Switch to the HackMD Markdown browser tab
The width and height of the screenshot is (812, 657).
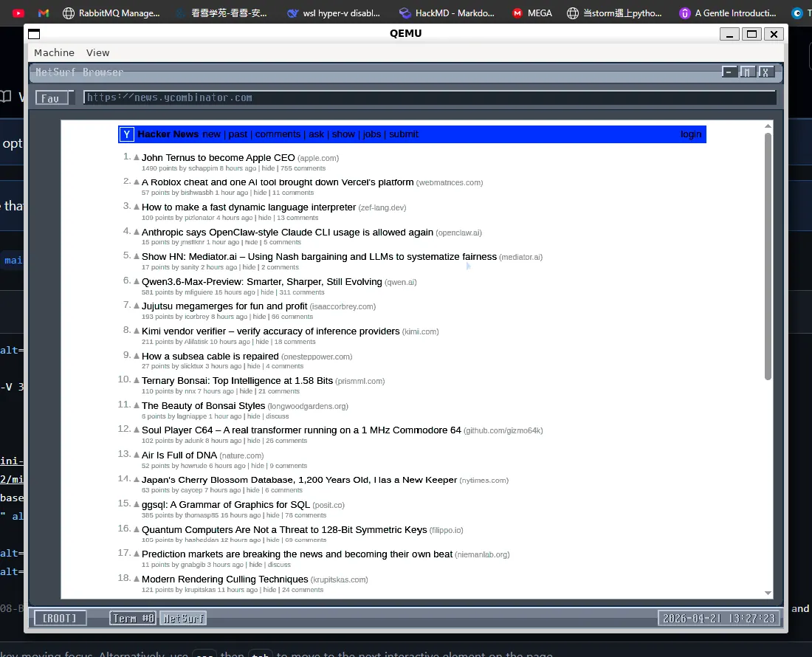point(447,13)
